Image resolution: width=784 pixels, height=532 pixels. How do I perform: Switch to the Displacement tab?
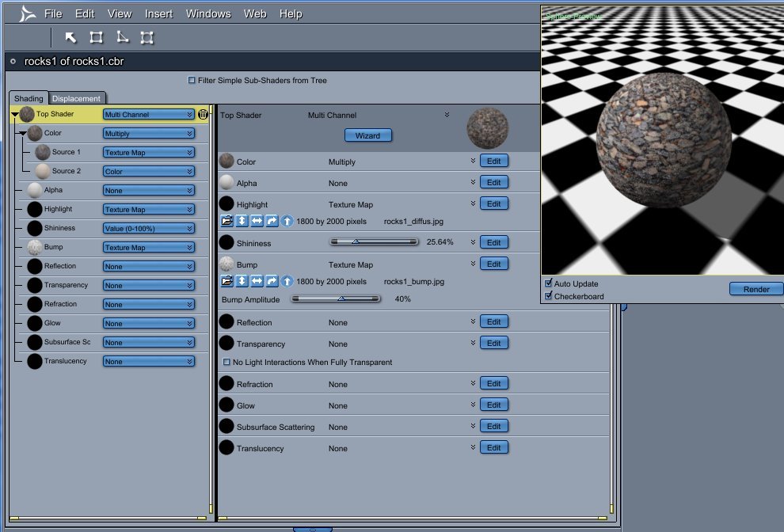pos(76,98)
